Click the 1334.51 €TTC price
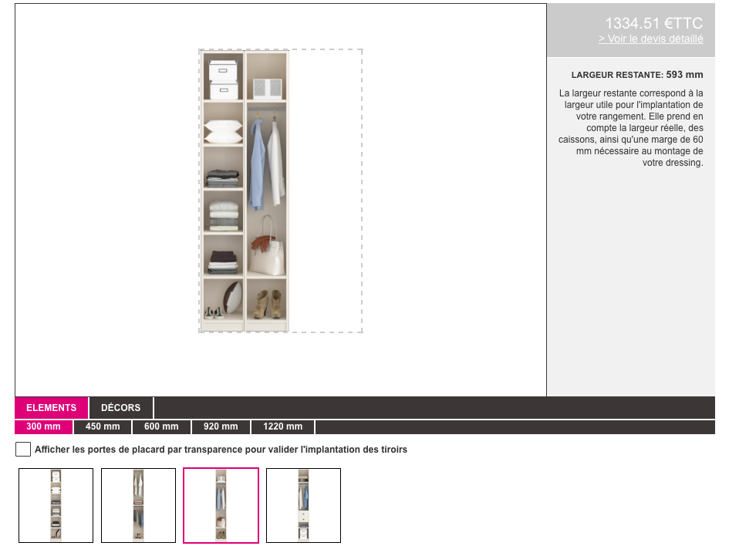The height and width of the screenshot is (546, 756). point(654,23)
